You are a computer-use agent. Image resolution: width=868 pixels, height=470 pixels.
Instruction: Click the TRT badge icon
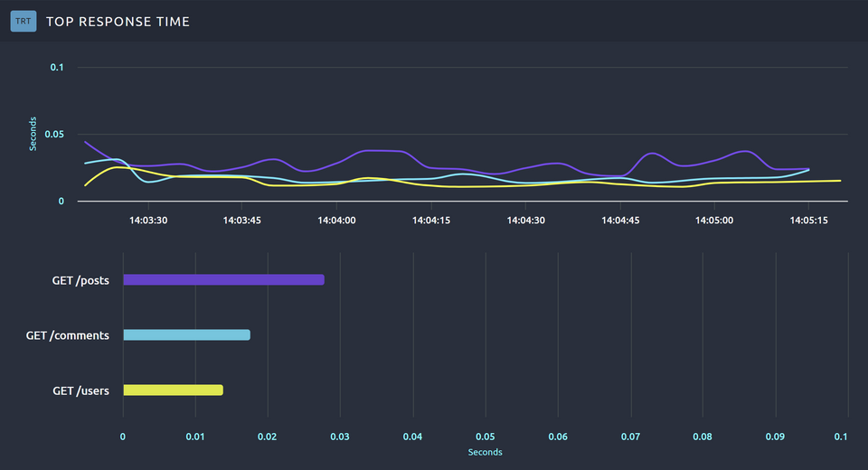[23, 21]
